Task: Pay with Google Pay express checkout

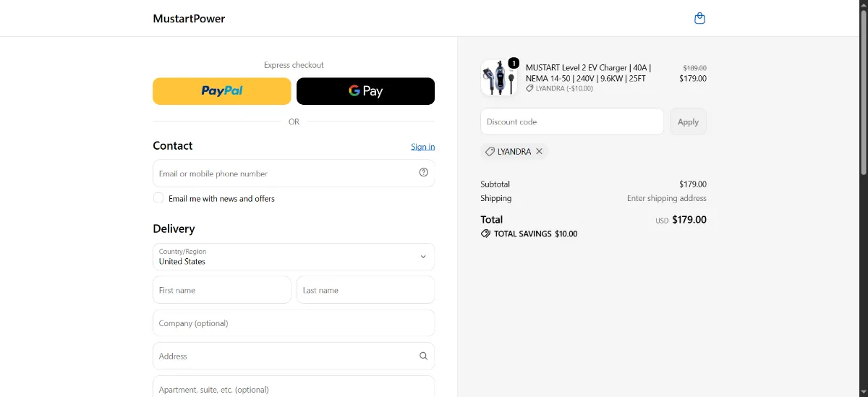Action: point(365,91)
